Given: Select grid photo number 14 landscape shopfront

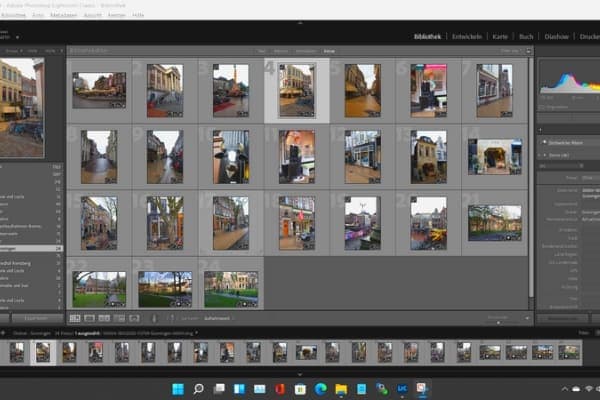Looking at the screenshot, I should pos(495,157).
